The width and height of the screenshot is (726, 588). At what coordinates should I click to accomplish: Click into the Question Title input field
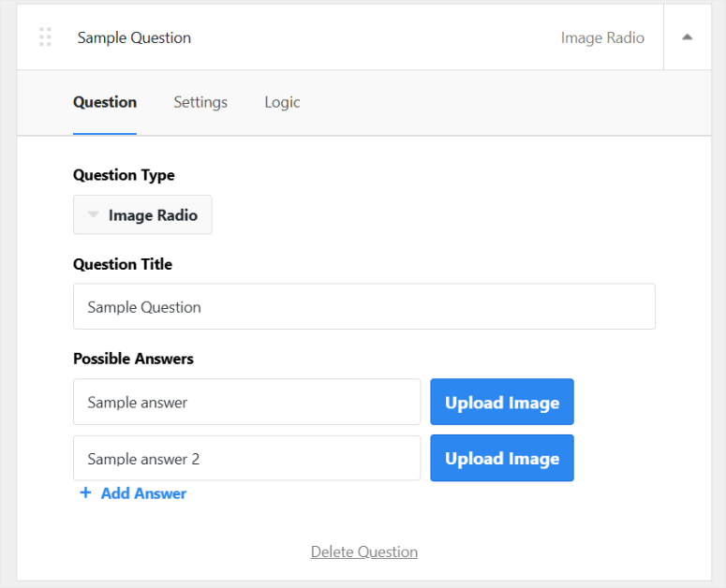click(x=363, y=307)
